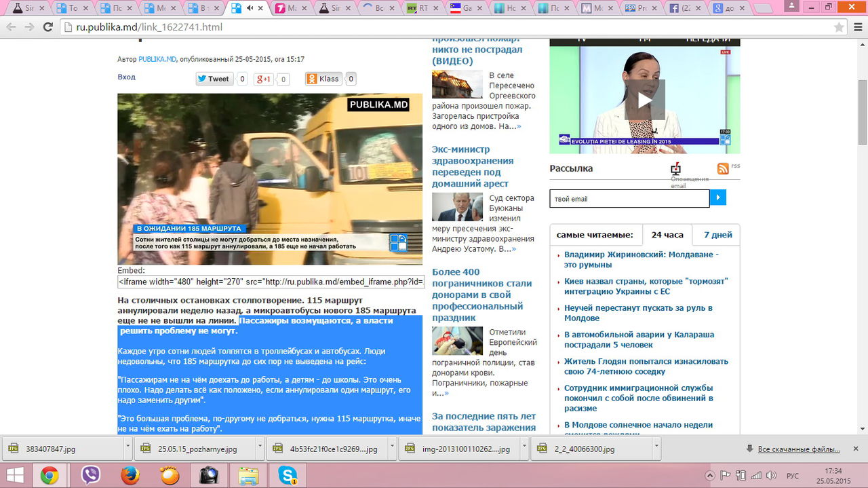Screen dimensions: 868x488
Task: Open the Chrome menu (three lines)
Action: (x=858, y=27)
